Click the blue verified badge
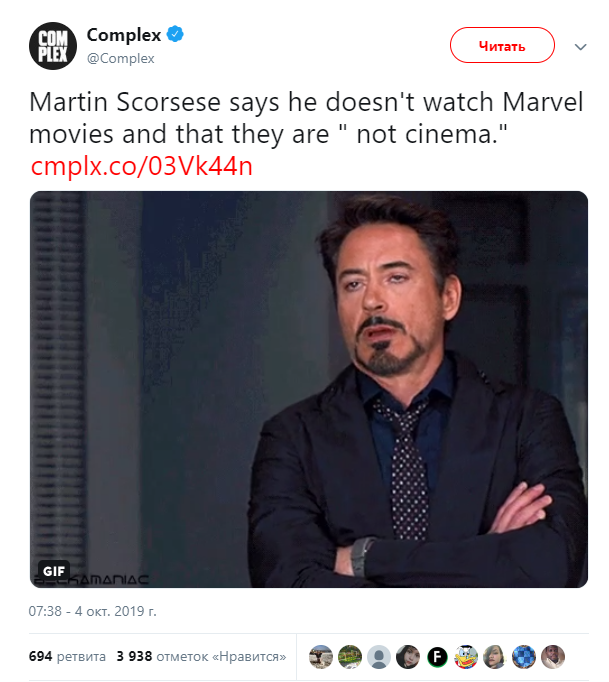This screenshot has width=609, height=682. (175, 35)
